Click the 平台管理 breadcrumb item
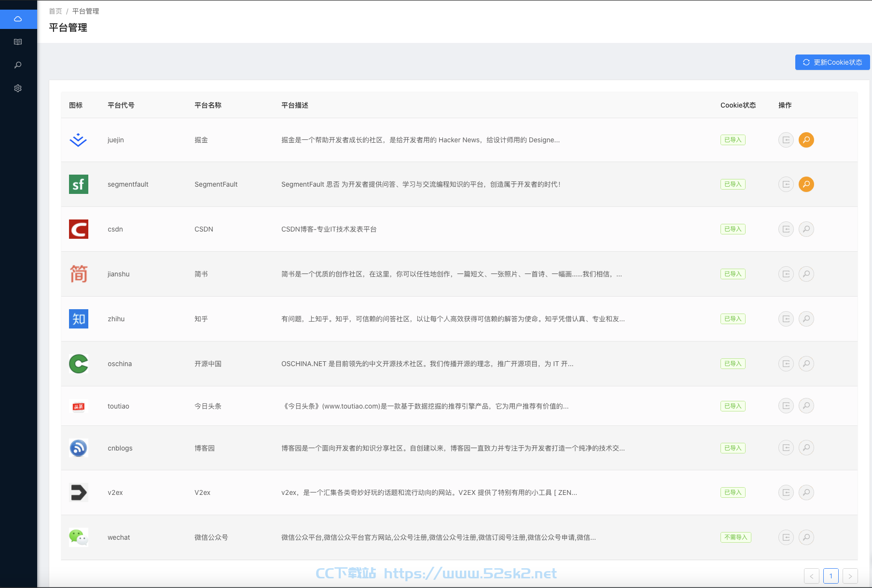 tap(86, 11)
